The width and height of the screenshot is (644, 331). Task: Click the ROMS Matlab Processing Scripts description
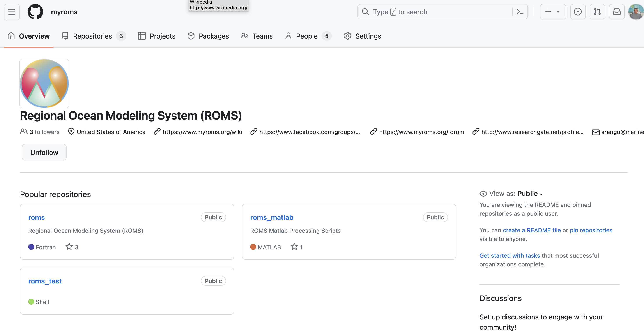[x=295, y=230]
